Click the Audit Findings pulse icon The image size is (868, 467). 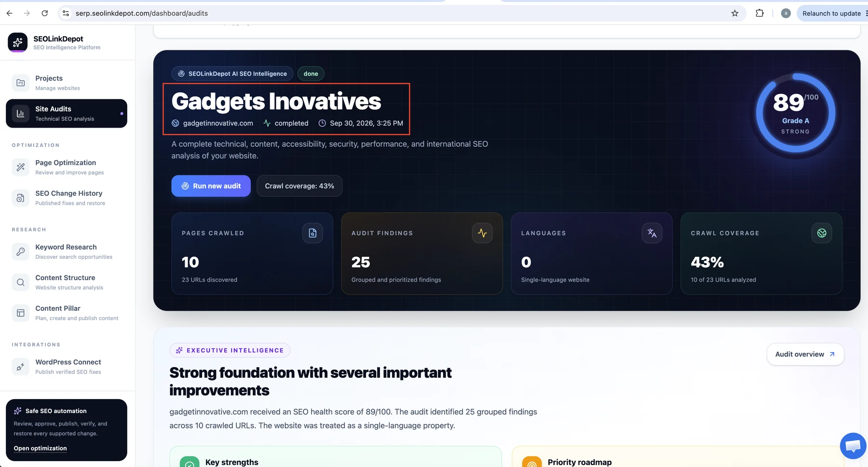point(482,233)
